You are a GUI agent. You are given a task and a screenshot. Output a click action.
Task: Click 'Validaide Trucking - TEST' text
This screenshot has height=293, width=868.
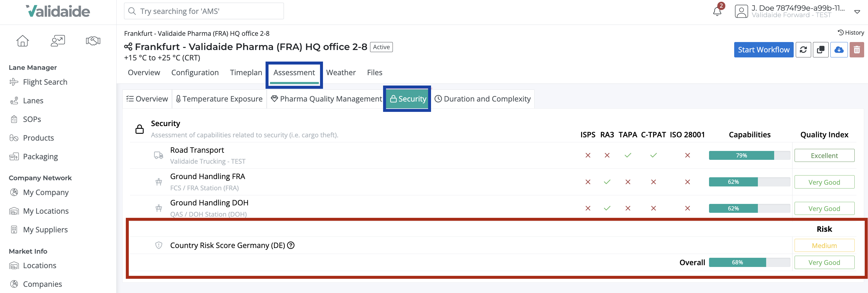pos(208,161)
